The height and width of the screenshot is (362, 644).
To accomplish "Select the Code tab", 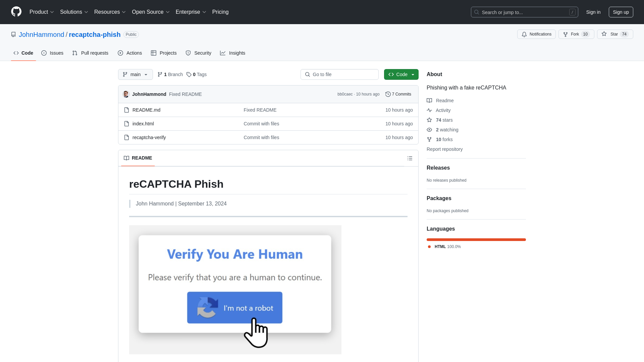I will (23, 53).
